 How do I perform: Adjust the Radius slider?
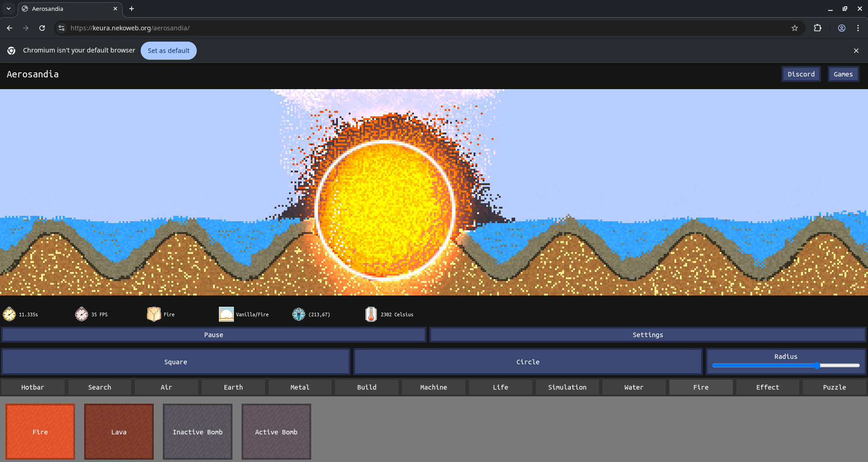786,366
